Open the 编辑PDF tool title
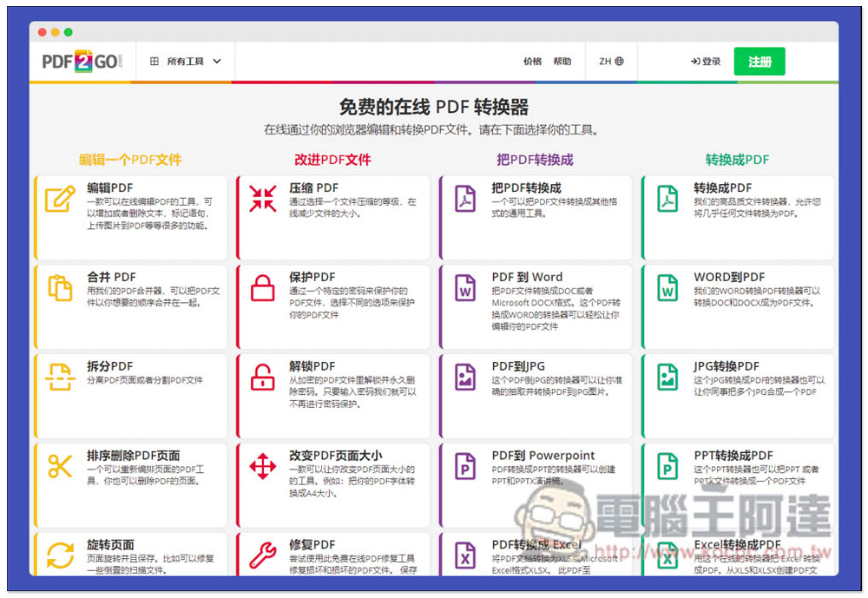 coord(109,187)
